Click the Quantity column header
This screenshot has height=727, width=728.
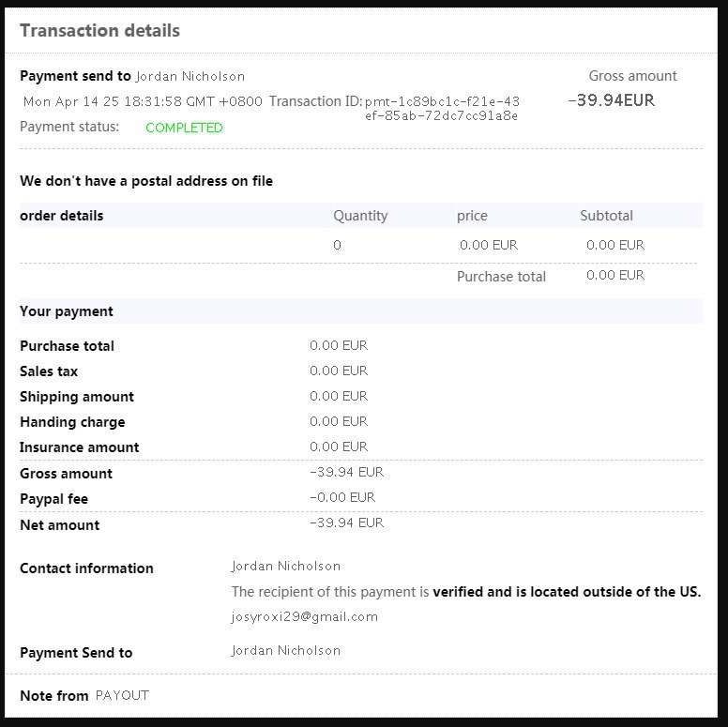360,216
